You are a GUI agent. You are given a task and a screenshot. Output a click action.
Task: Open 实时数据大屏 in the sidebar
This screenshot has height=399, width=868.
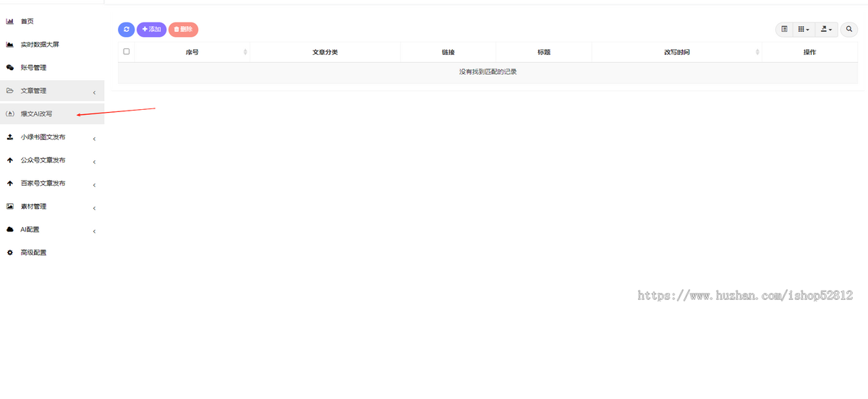[52, 45]
